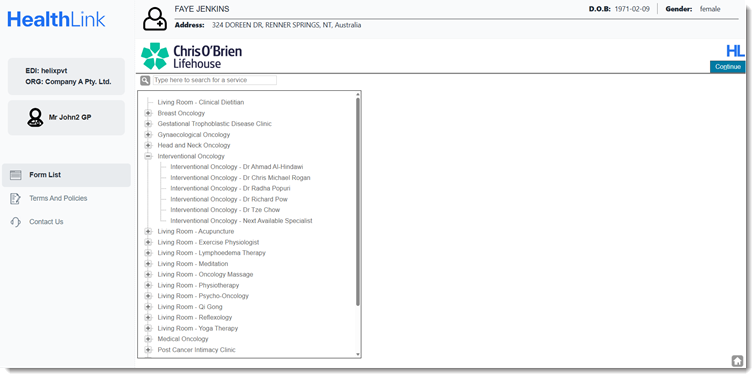This screenshot has height=375, width=754.
Task: Open Terms And Policies page
Action: pos(58,199)
